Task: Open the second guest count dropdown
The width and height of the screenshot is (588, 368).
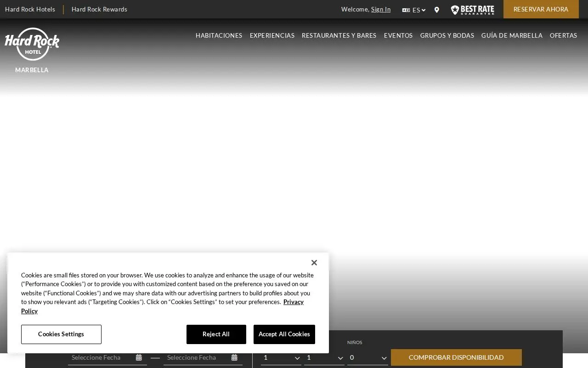Action: pos(324,357)
